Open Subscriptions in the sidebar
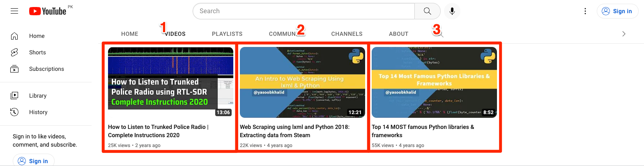 [x=46, y=69]
